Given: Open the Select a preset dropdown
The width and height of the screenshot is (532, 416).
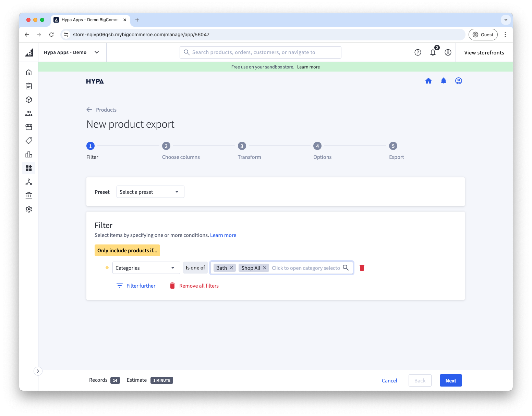Looking at the screenshot, I should (x=150, y=192).
